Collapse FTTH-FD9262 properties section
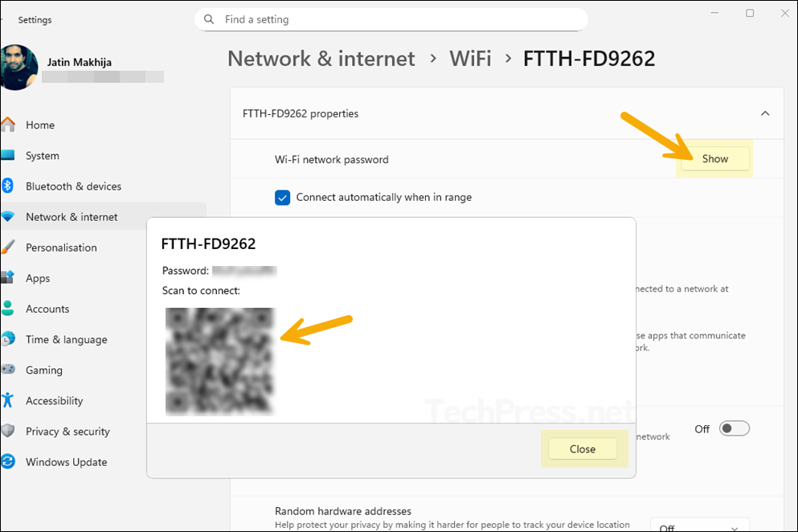The image size is (798, 532). (x=765, y=113)
